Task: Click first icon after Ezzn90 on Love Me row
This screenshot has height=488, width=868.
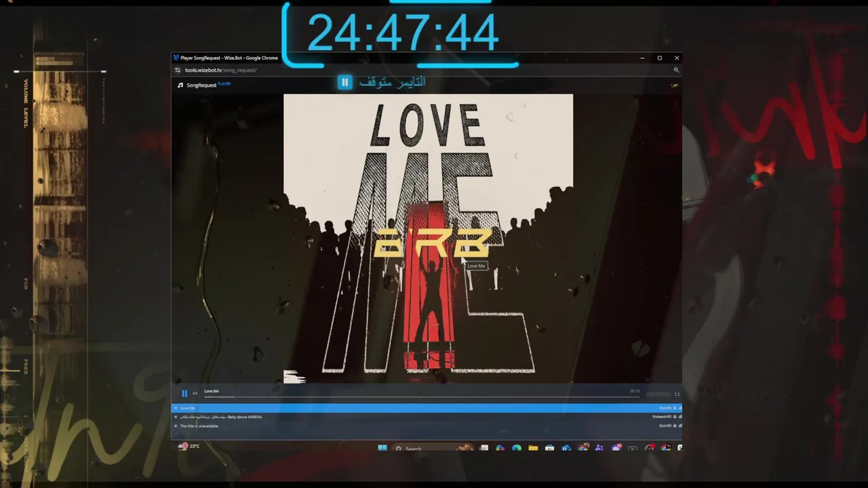Action: (x=675, y=408)
